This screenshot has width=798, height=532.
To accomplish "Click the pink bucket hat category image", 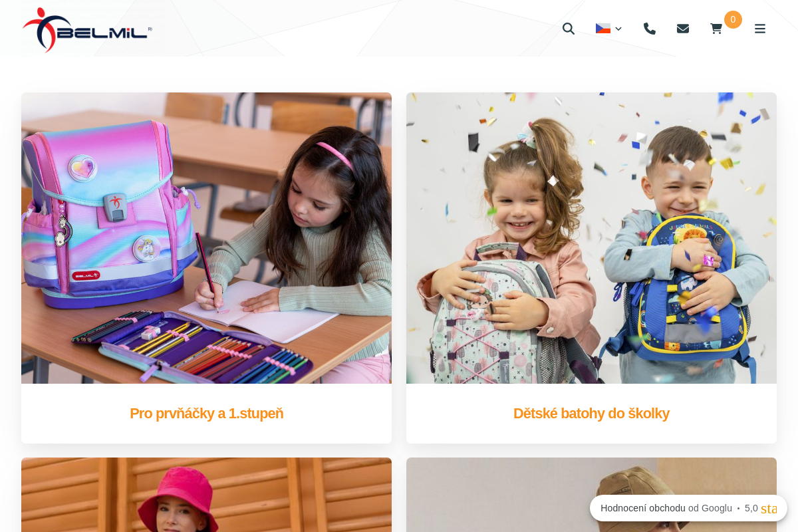I will (206, 495).
